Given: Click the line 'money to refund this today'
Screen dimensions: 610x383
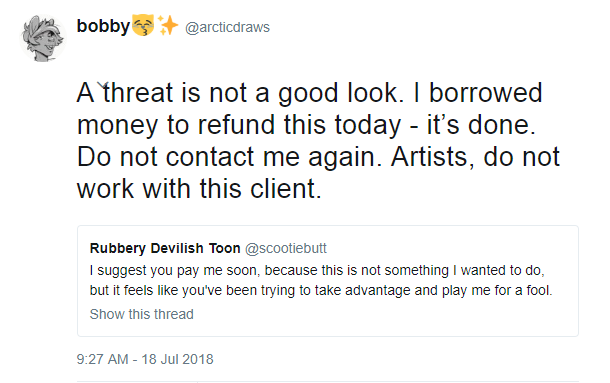Looking at the screenshot, I should tap(239, 125).
